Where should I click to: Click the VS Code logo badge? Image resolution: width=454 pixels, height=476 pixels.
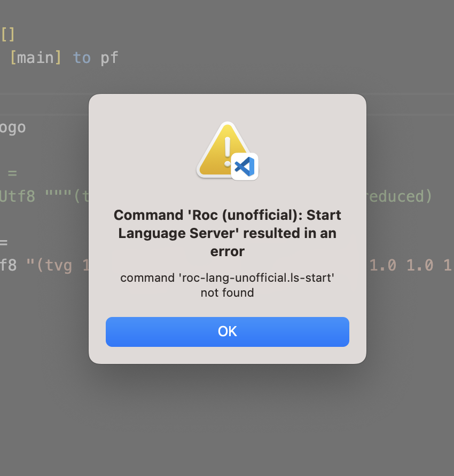pos(245,166)
